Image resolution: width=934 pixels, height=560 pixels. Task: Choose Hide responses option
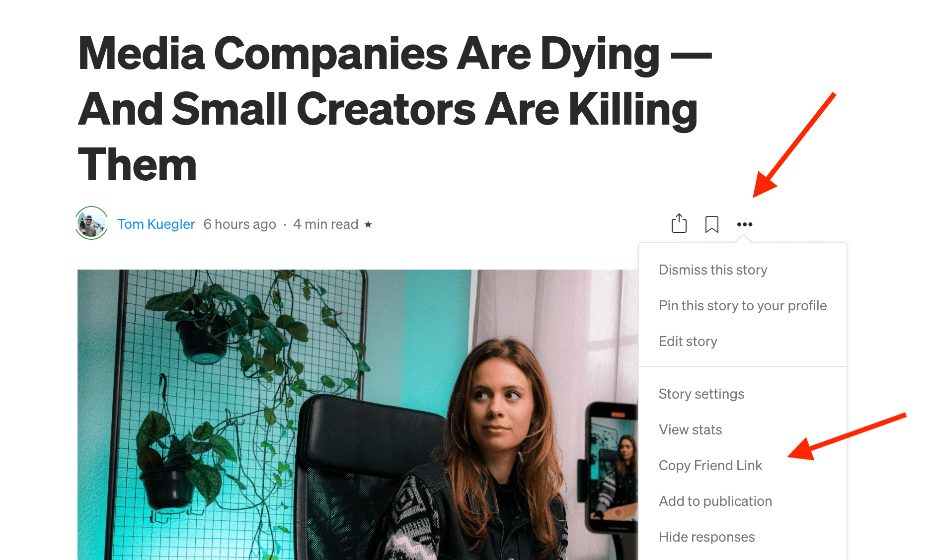point(706,537)
